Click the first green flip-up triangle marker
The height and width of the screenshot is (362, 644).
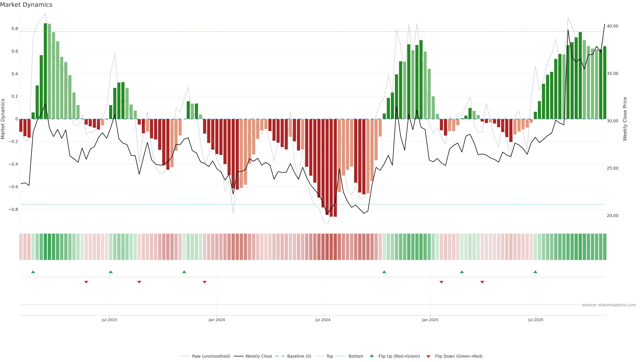tap(33, 272)
